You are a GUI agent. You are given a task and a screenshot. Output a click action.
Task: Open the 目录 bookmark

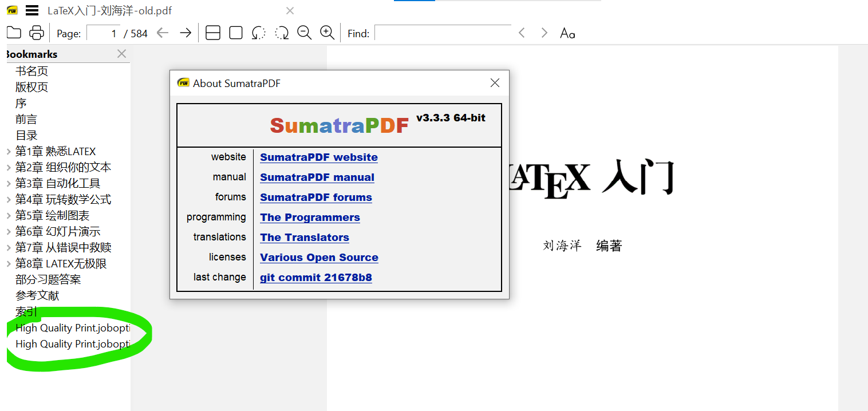click(26, 135)
